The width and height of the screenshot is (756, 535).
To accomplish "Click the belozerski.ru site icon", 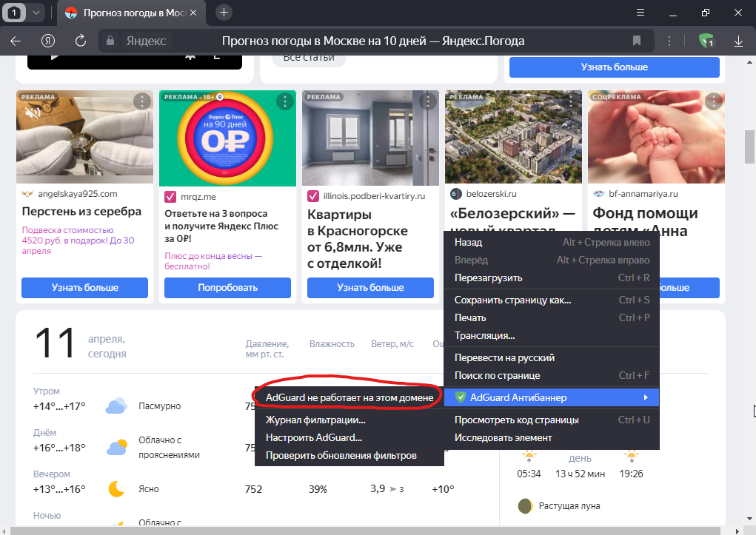I will [x=455, y=194].
